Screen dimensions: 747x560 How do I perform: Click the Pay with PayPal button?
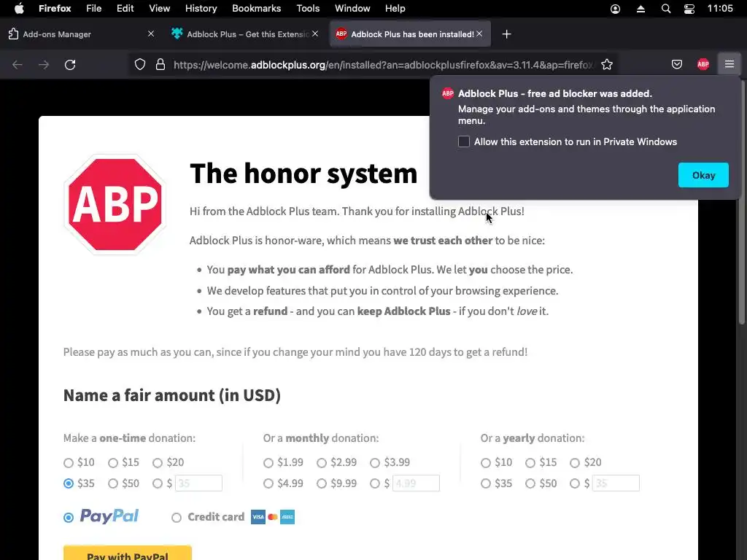pyautogui.click(x=128, y=553)
